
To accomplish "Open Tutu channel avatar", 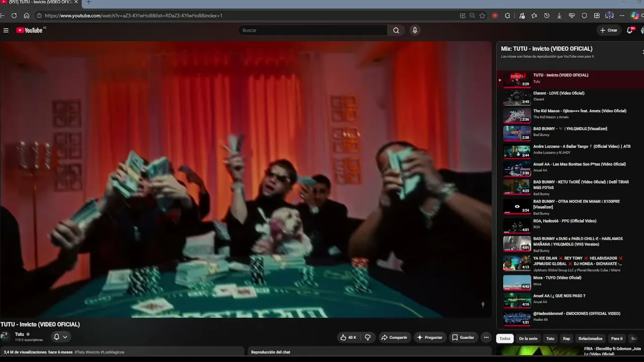I will pyautogui.click(x=6, y=337).
